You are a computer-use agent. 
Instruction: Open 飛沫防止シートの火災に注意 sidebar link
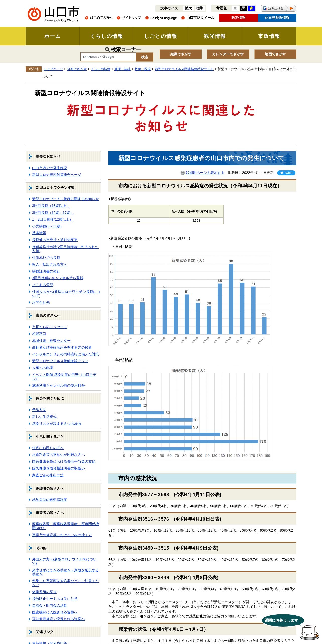(55, 599)
